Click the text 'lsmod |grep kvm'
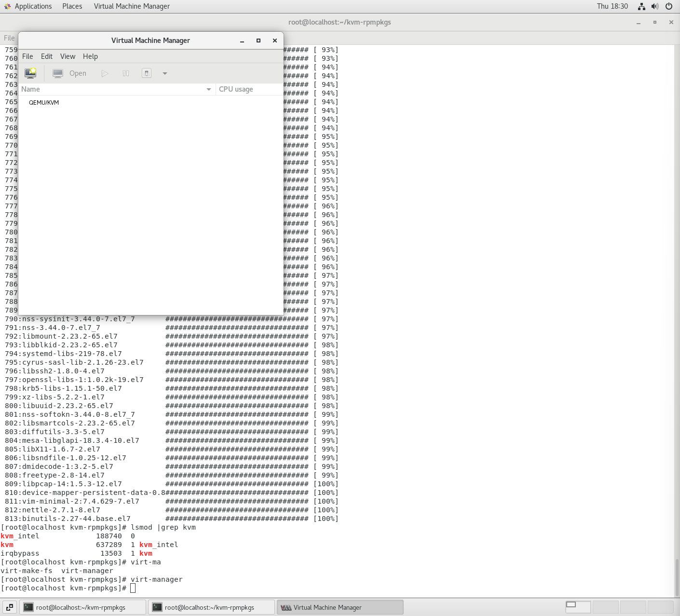The width and height of the screenshot is (680, 616). click(x=163, y=527)
